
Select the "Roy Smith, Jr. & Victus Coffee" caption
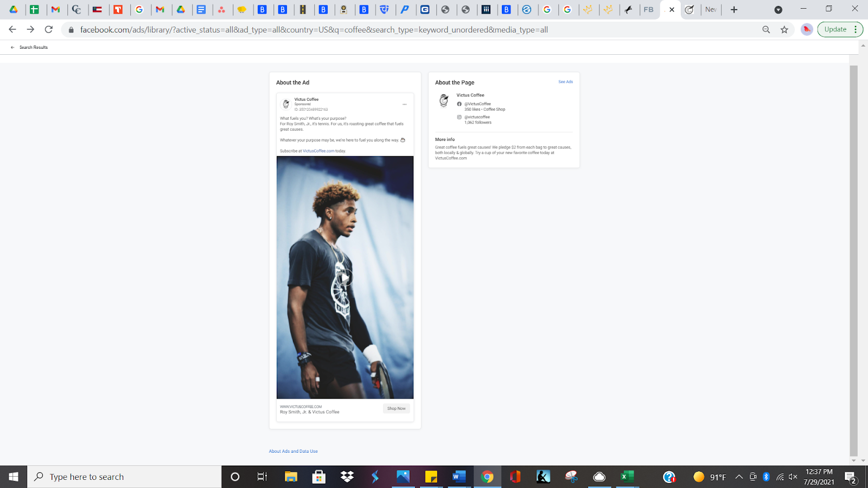pos(310,412)
